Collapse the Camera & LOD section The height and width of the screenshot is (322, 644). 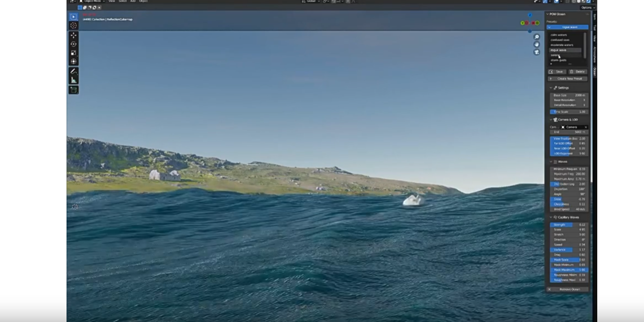(551, 120)
